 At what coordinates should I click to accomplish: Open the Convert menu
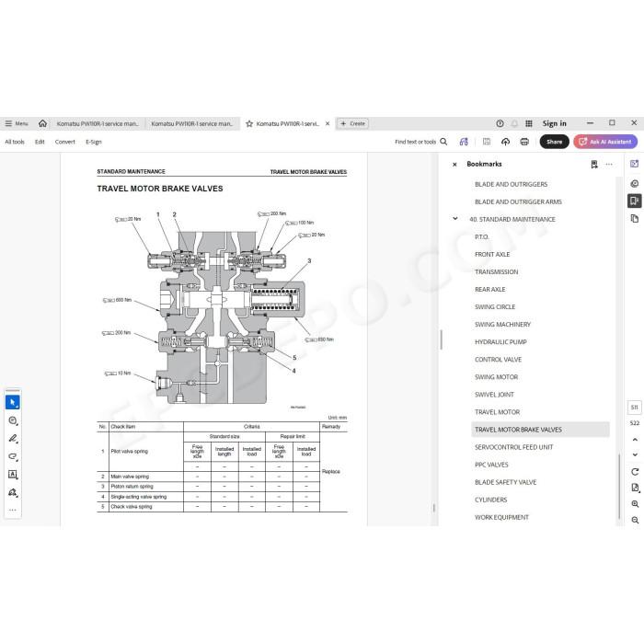click(65, 142)
